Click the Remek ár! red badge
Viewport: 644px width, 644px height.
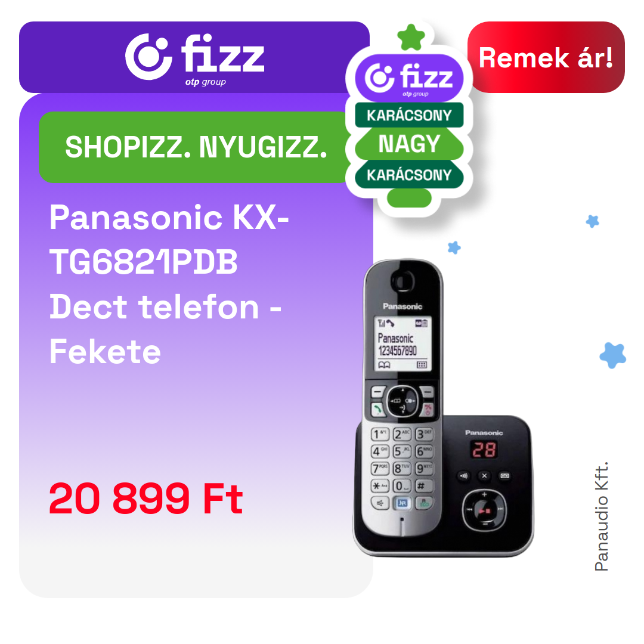pos(546,57)
